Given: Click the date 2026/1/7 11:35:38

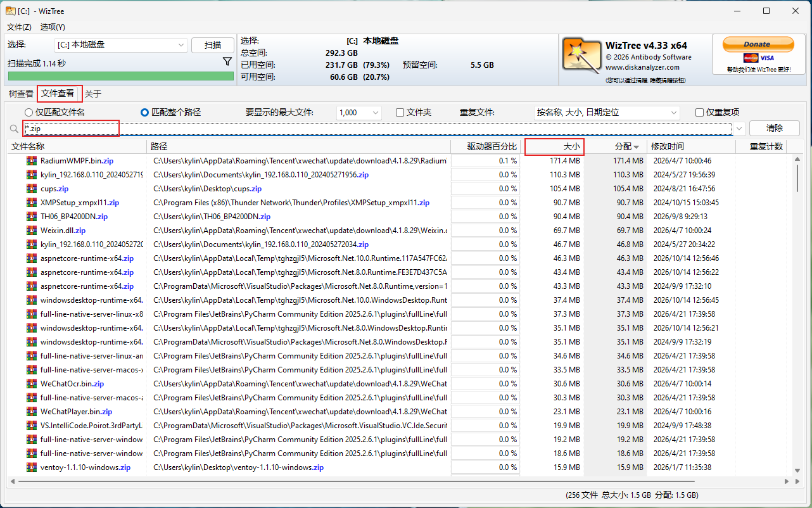Looking at the screenshot, I should click(x=682, y=467).
